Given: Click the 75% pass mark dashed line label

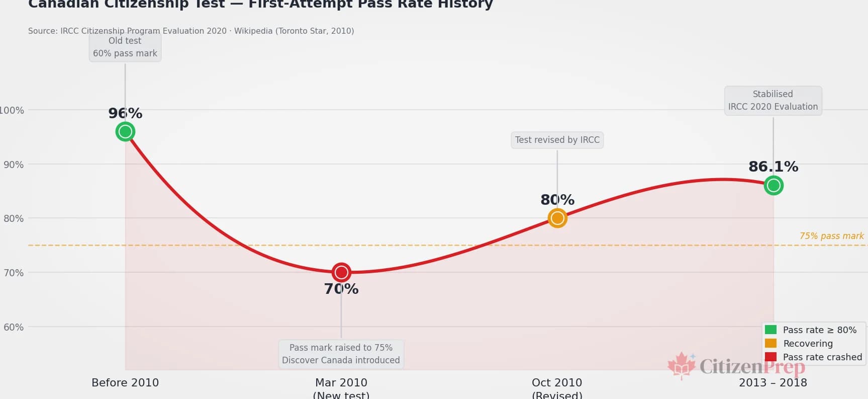Looking at the screenshot, I should [831, 236].
